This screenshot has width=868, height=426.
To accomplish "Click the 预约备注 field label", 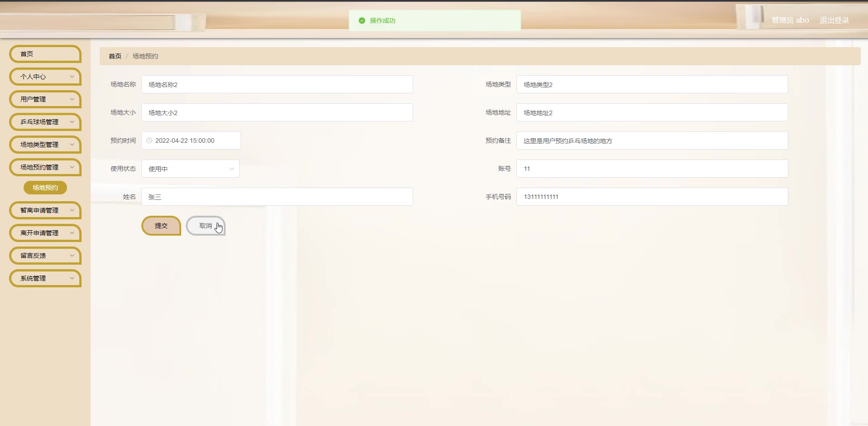I will click(498, 140).
